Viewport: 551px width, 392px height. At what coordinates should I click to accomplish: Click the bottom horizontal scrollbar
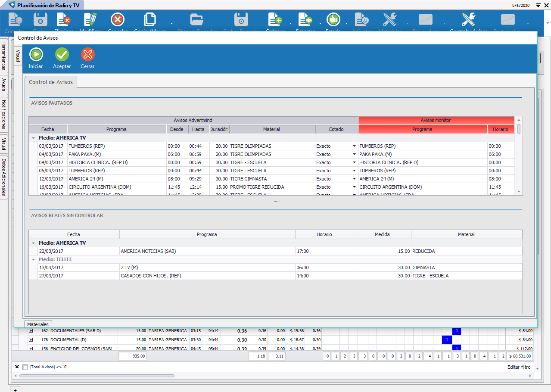[x=96, y=376]
